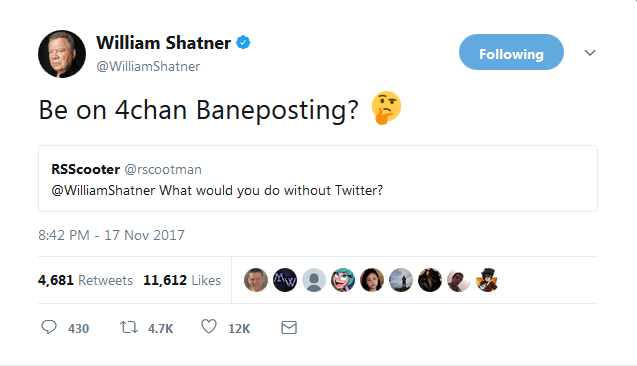Open the quoted RSScooter tweet

(318, 178)
